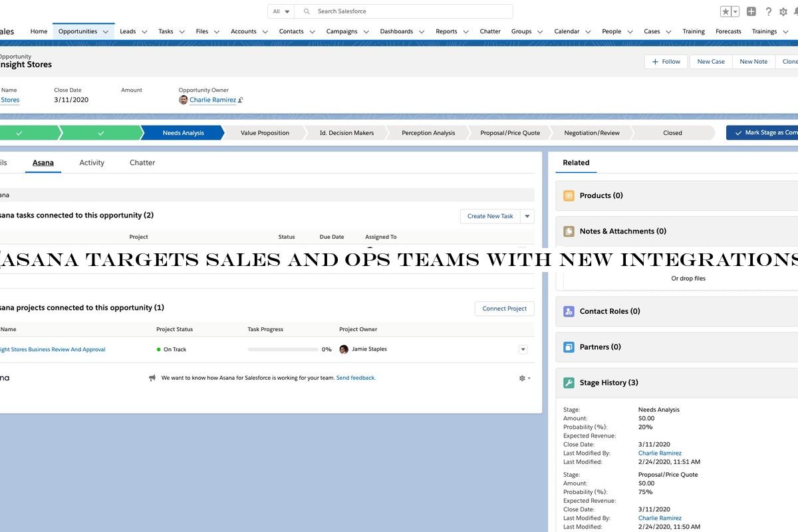Image resolution: width=798 pixels, height=532 pixels.
Task: Expand the Reports nav chevron
Action: tap(465, 31)
